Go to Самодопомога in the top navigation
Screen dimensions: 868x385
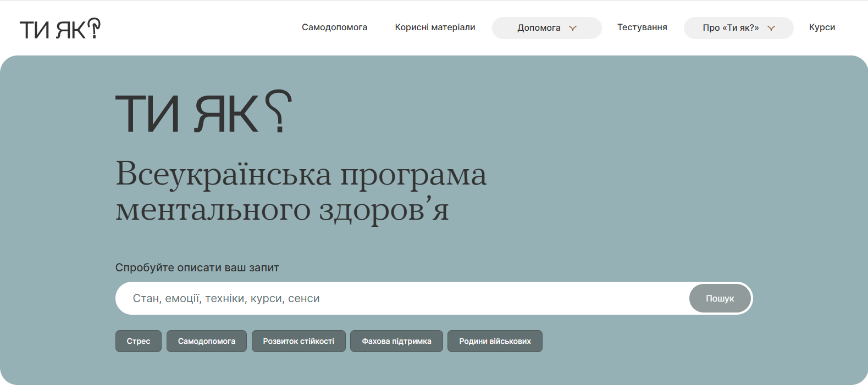click(x=334, y=27)
